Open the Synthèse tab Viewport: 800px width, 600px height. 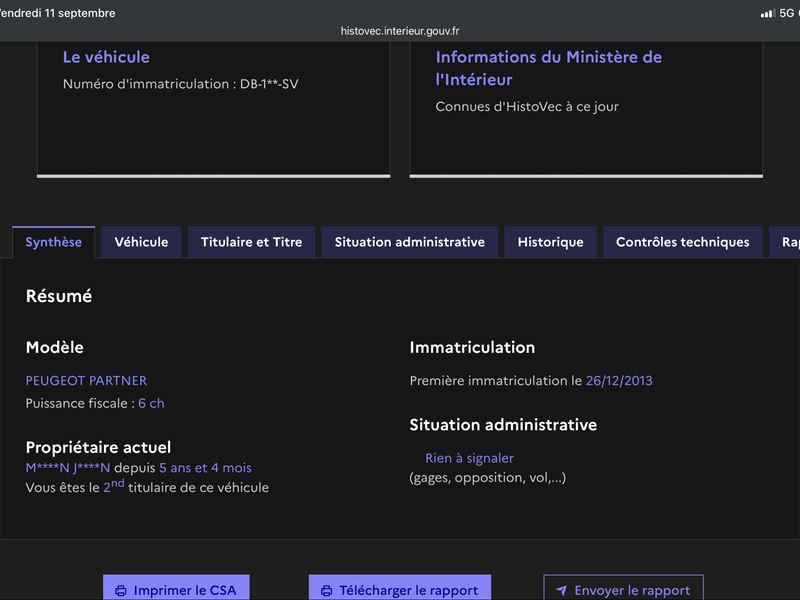tap(54, 242)
